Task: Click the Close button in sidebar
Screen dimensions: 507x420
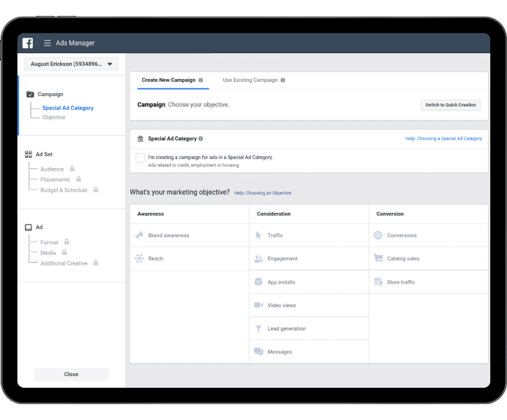Action: click(x=71, y=374)
